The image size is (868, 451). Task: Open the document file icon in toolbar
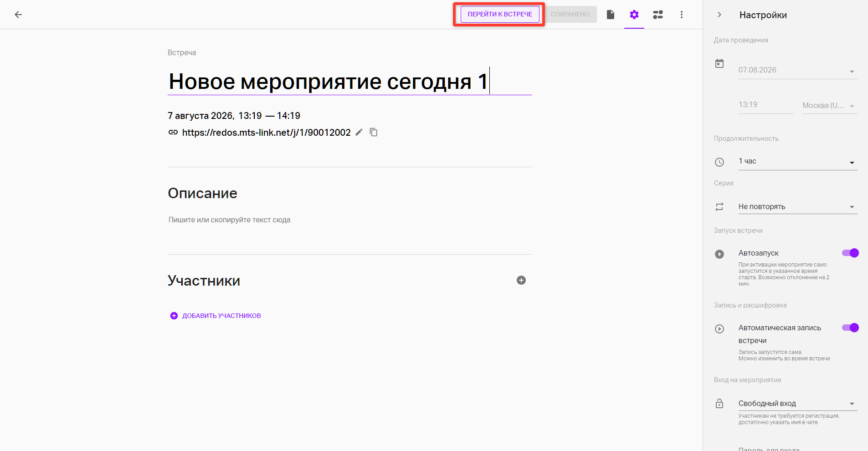(x=611, y=15)
